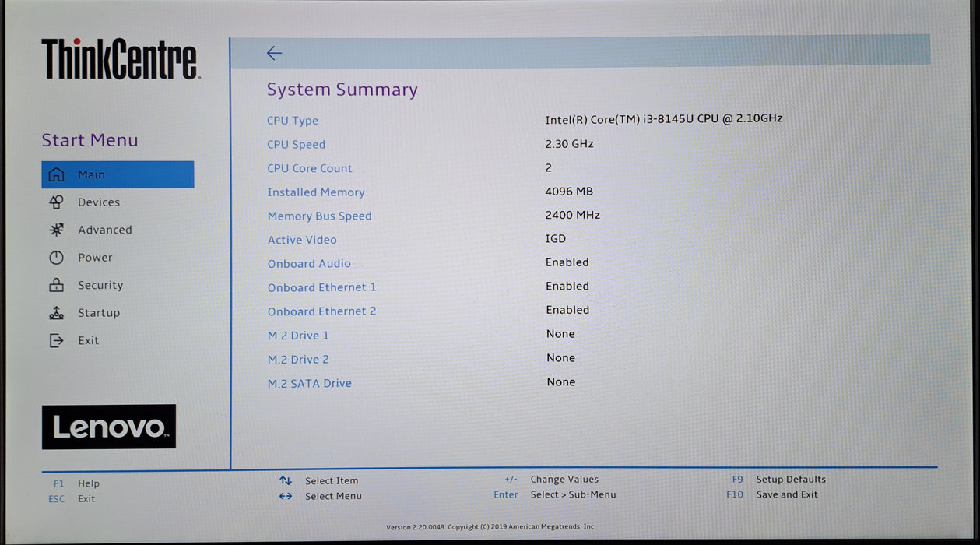Click the BIOS version copyright text
Screen dimensions: 980x545
[491, 527]
